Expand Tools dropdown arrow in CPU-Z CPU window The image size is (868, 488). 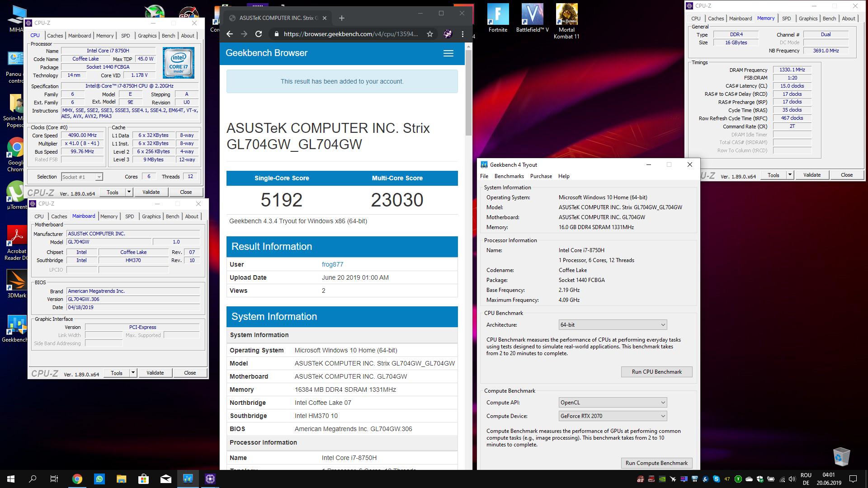[x=129, y=192]
